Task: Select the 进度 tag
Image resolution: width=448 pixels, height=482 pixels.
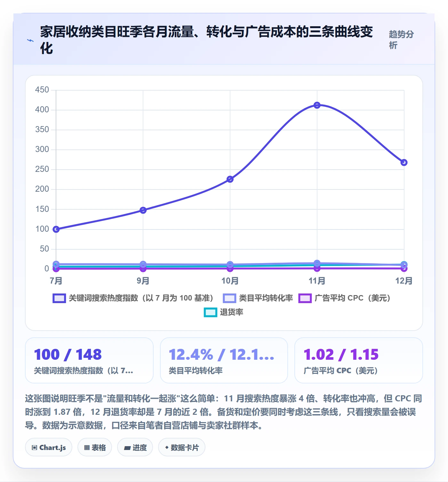Action: 135,447
